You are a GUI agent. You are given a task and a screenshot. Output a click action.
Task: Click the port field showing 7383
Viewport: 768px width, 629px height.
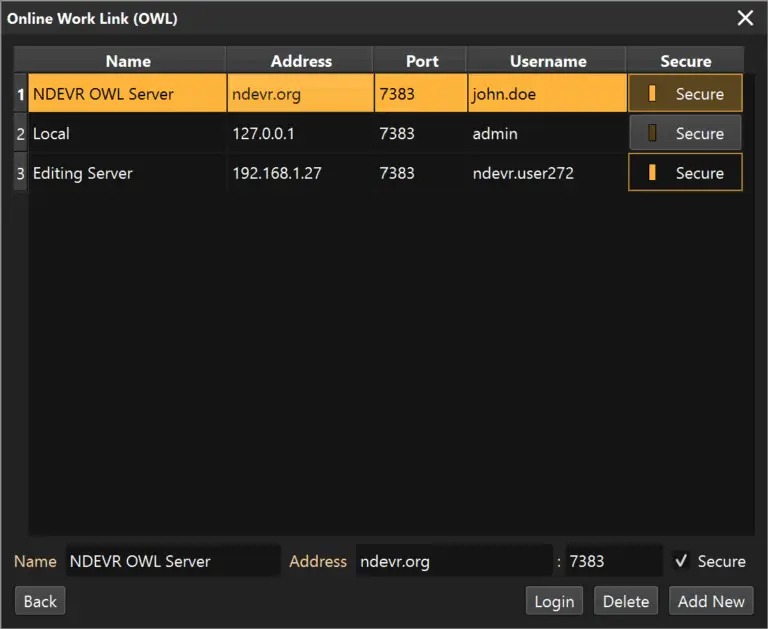(612, 561)
